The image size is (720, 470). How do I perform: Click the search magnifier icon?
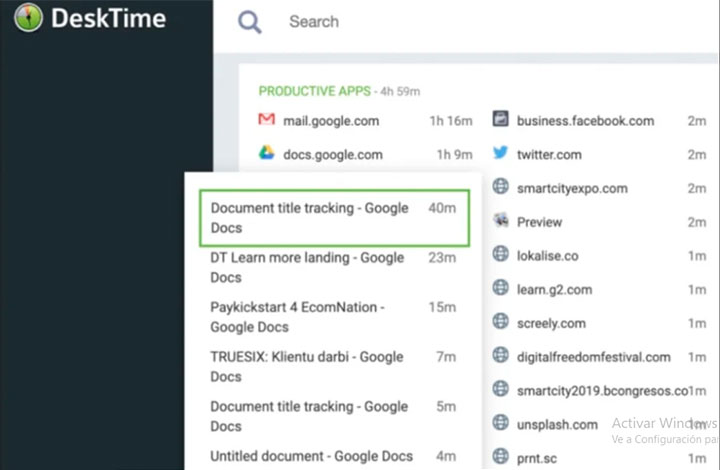click(x=249, y=22)
